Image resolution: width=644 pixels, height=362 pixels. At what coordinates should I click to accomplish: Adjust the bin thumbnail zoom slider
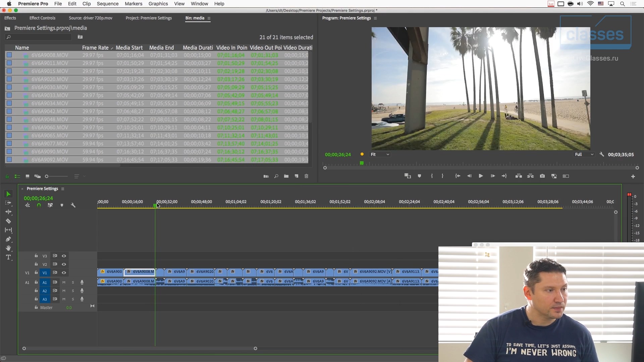(47, 176)
